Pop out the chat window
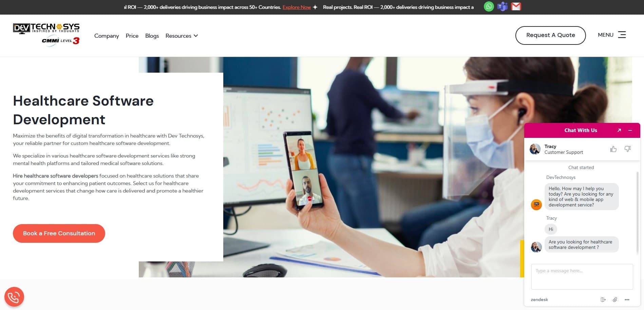 [x=619, y=130]
